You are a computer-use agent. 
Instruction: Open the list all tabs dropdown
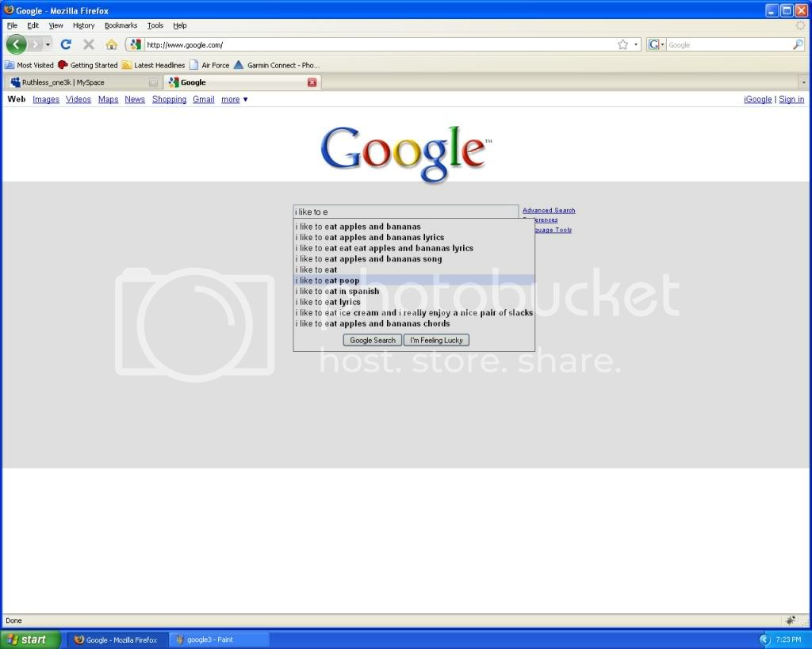(x=803, y=82)
